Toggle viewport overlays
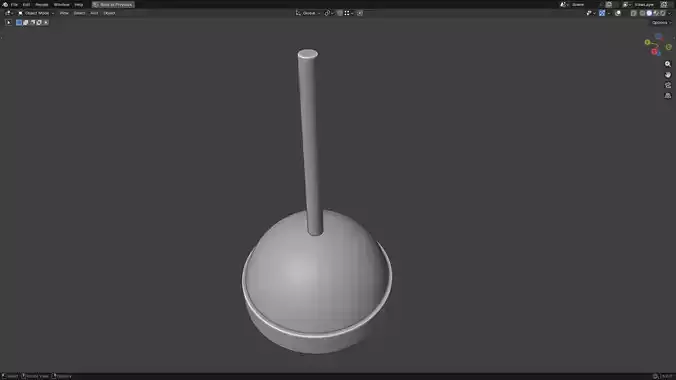 coord(618,13)
